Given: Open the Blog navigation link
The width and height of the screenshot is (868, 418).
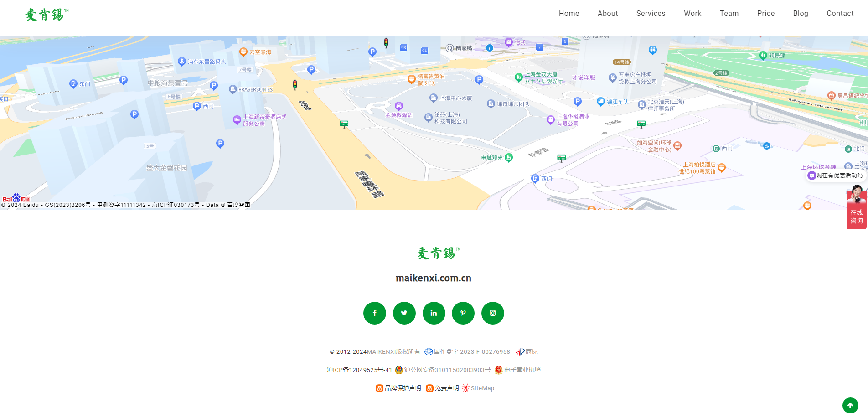Looking at the screenshot, I should click(800, 14).
